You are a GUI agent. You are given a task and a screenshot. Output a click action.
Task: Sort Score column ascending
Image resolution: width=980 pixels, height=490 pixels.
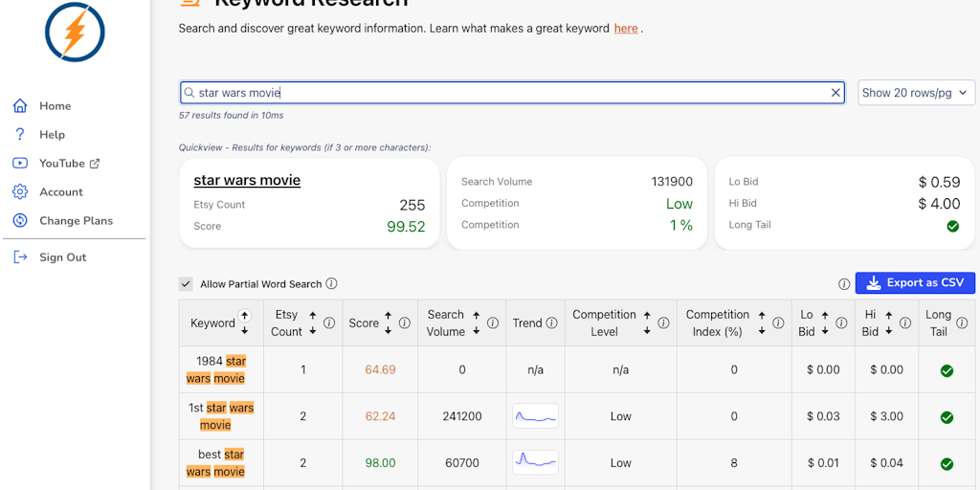[389, 316]
